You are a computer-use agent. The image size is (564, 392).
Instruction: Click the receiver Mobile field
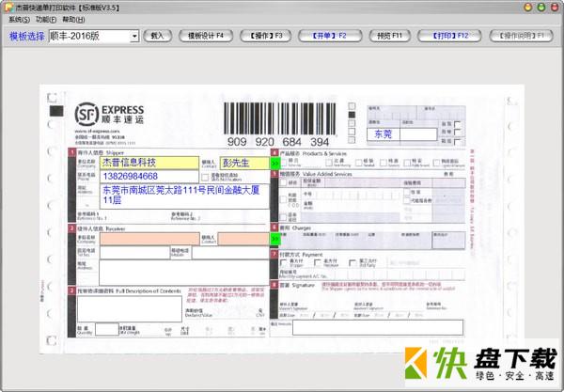click(x=230, y=253)
